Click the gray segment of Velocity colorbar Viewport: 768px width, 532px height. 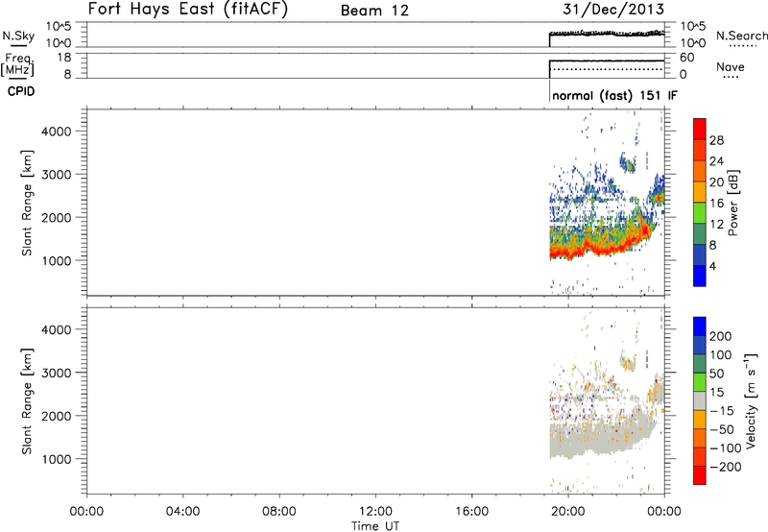(700, 400)
